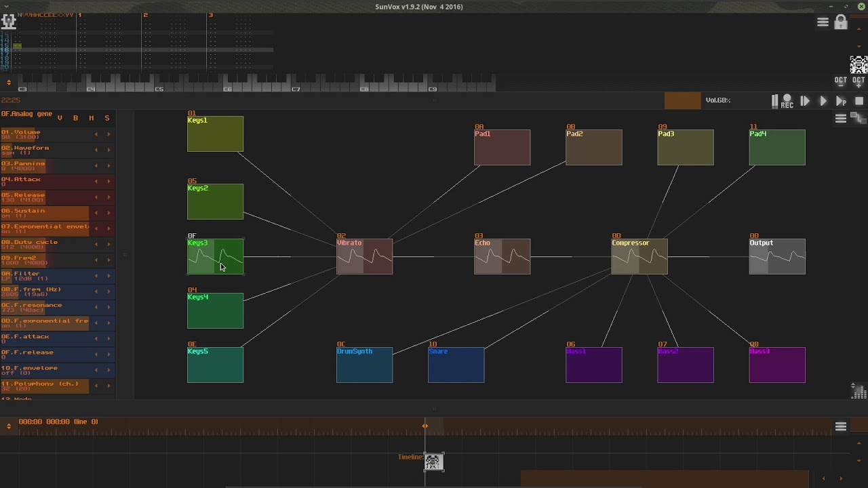Image resolution: width=868 pixels, height=488 pixels.
Task: Set the 08.Duty cycle controller bar
Action: [x=45, y=244]
